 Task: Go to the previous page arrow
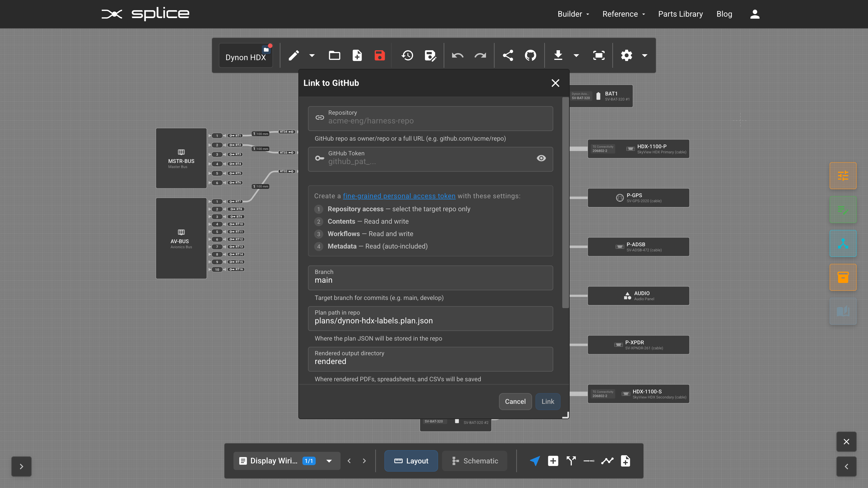point(349,461)
